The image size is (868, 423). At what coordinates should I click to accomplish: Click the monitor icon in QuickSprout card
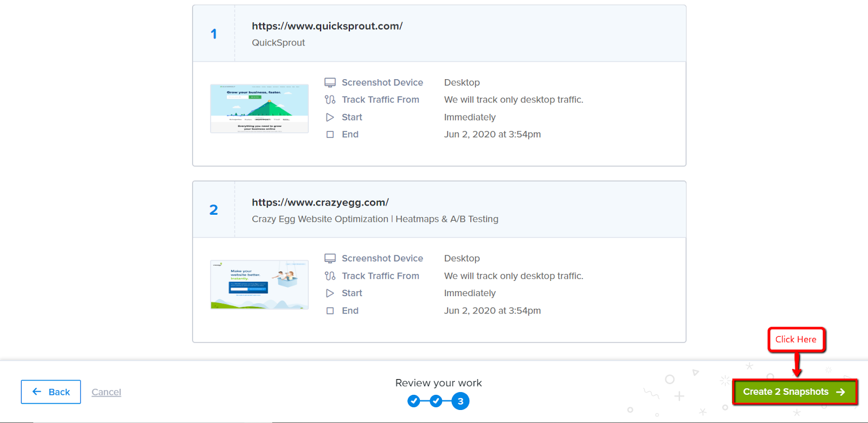point(330,82)
